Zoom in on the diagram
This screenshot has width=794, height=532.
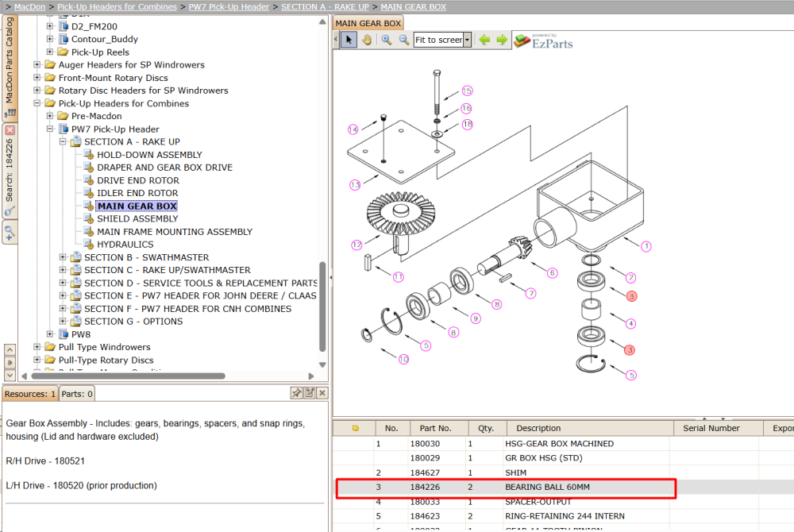click(387, 40)
